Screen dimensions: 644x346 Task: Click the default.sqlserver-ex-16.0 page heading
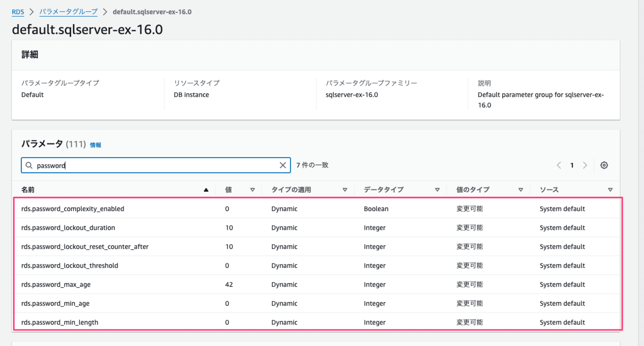click(87, 30)
